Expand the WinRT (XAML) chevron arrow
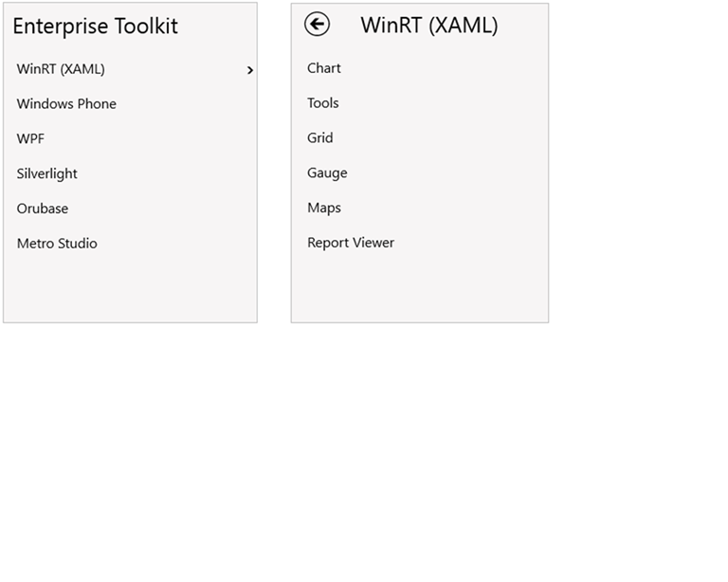The width and height of the screenshot is (728, 582). click(x=249, y=70)
